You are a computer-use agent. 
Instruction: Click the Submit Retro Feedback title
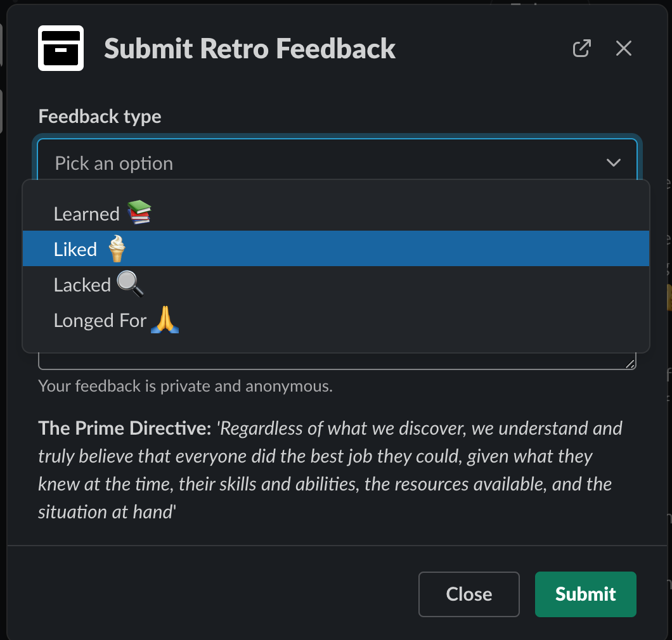pyautogui.click(x=250, y=48)
